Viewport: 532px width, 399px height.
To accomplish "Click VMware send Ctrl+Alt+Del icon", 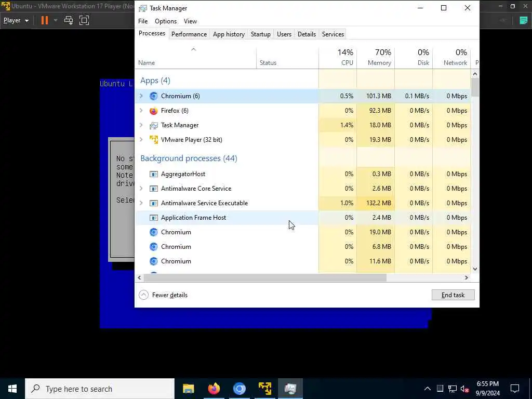I will click(69, 20).
